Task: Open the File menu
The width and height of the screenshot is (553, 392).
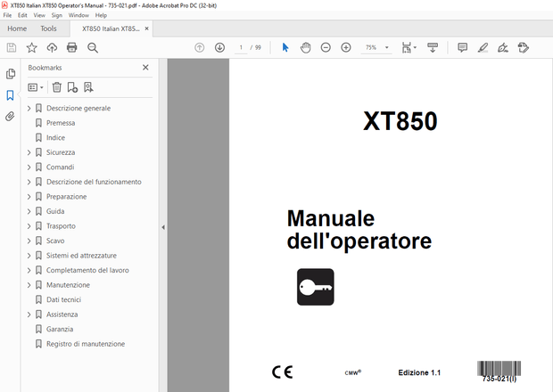Action: [x=7, y=15]
